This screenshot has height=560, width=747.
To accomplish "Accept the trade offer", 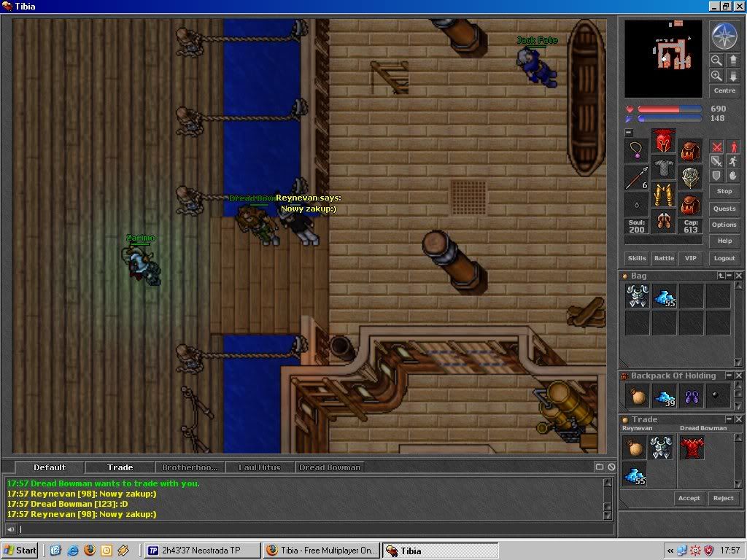I will coord(689,498).
